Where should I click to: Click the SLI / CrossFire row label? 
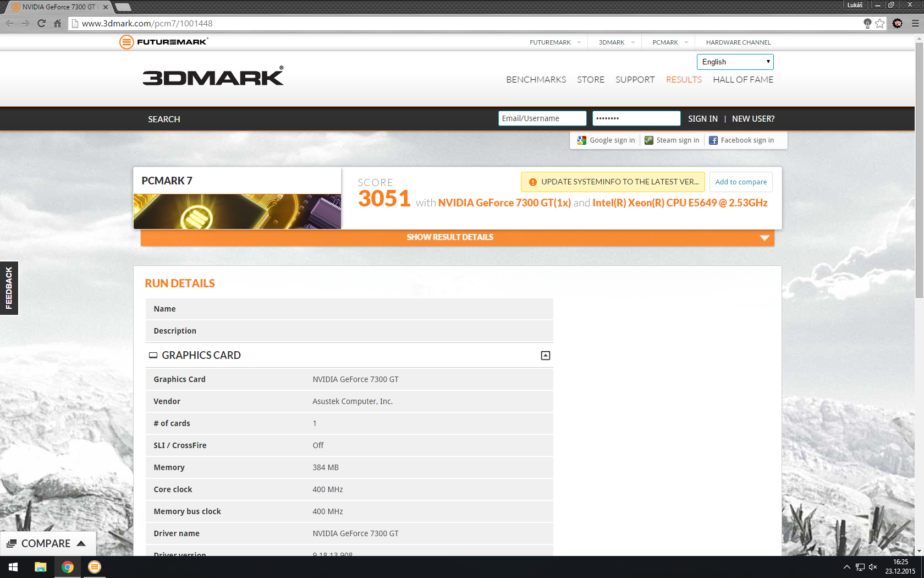point(180,445)
